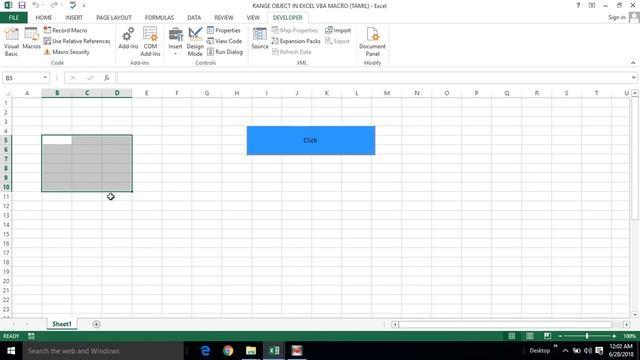Open Ribbon Display Options

tap(592, 5)
